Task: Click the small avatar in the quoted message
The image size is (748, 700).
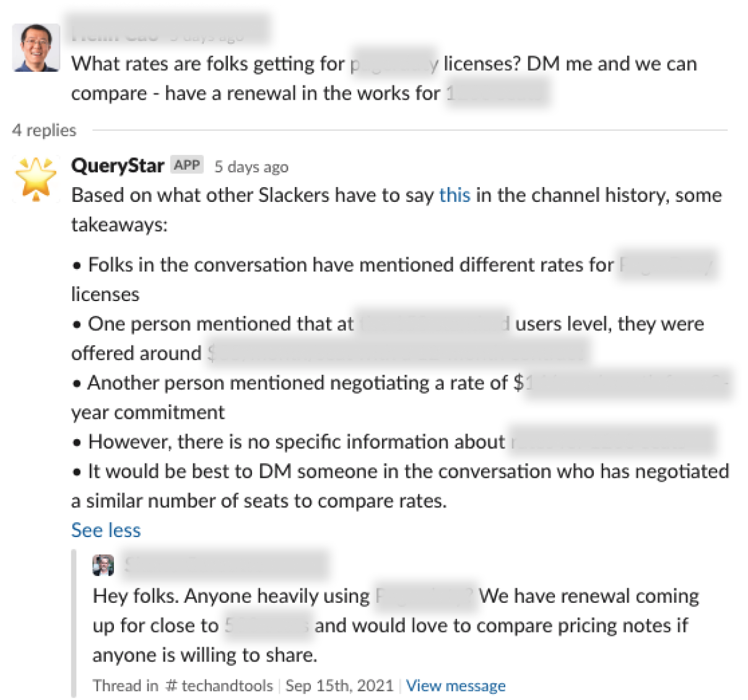Action: (x=103, y=565)
